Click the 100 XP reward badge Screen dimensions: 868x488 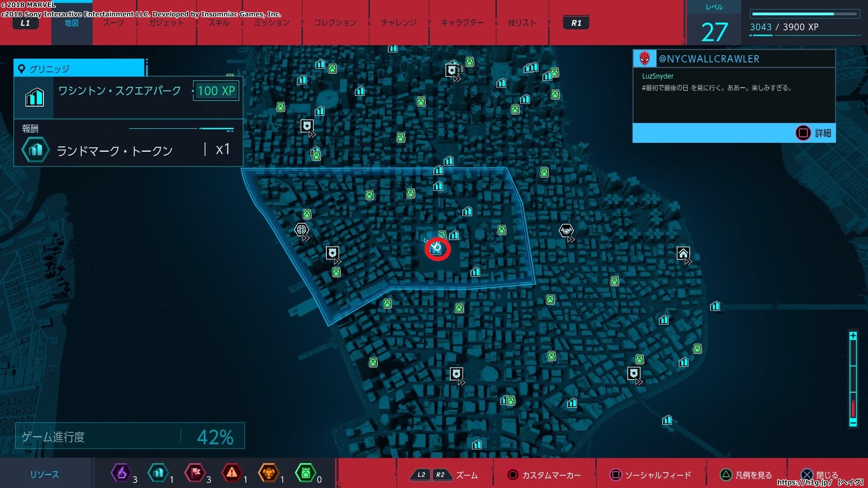pyautogui.click(x=216, y=91)
